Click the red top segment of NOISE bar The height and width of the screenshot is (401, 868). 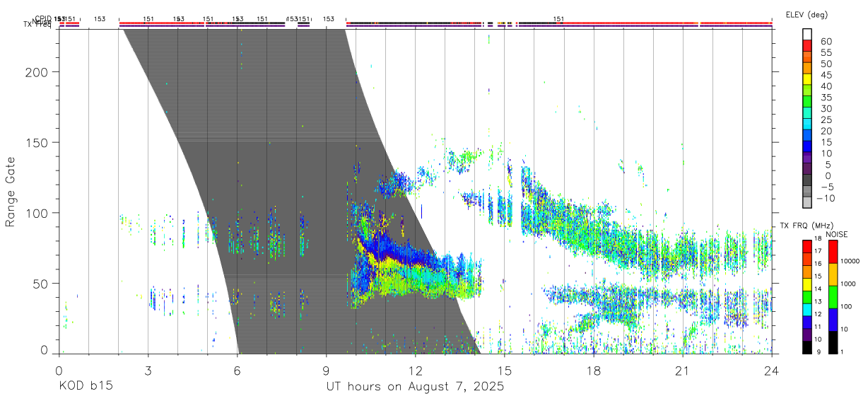pos(833,252)
